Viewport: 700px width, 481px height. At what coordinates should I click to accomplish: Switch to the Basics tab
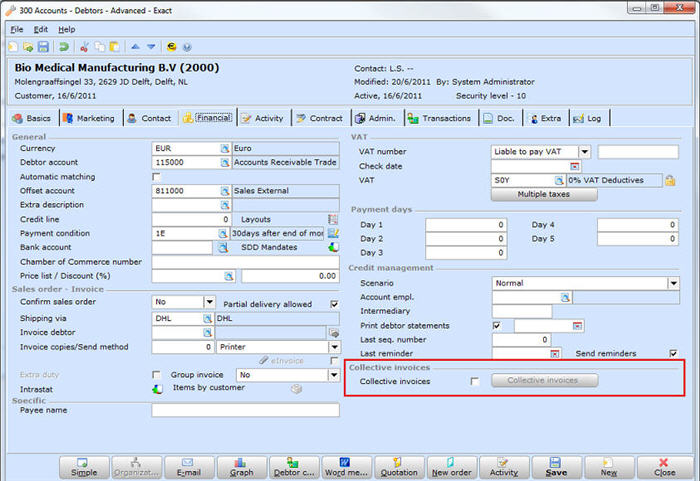(32, 118)
